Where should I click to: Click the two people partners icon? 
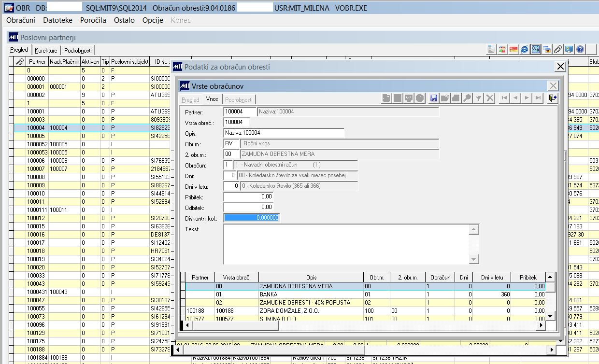coord(502,49)
